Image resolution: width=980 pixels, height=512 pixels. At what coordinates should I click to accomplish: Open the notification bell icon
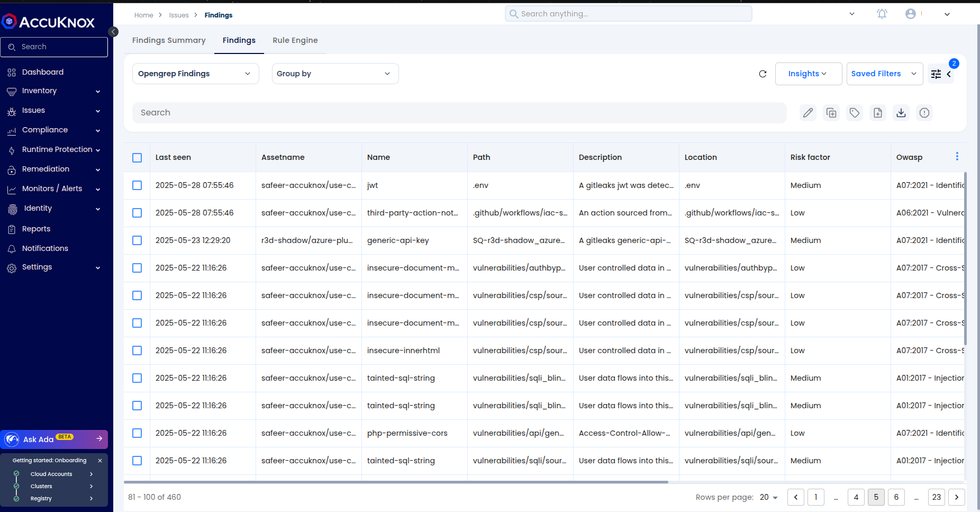click(882, 14)
